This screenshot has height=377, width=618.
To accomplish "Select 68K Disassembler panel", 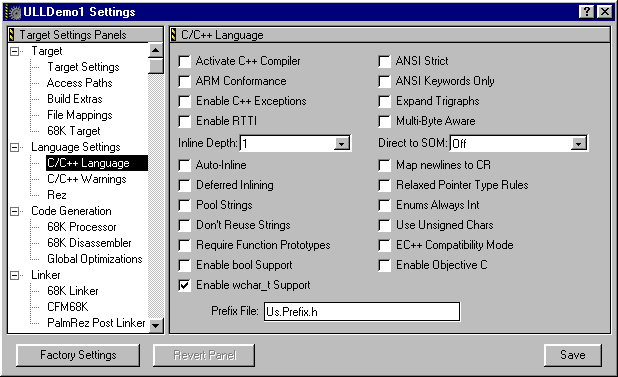I will point(89,243).
